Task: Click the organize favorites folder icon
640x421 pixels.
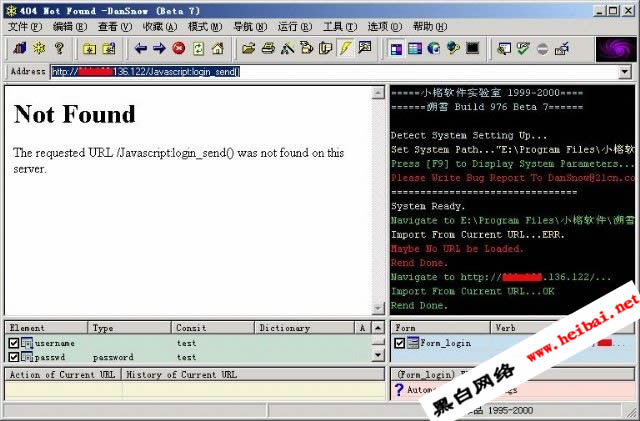Action: click(x=109, y=49)
